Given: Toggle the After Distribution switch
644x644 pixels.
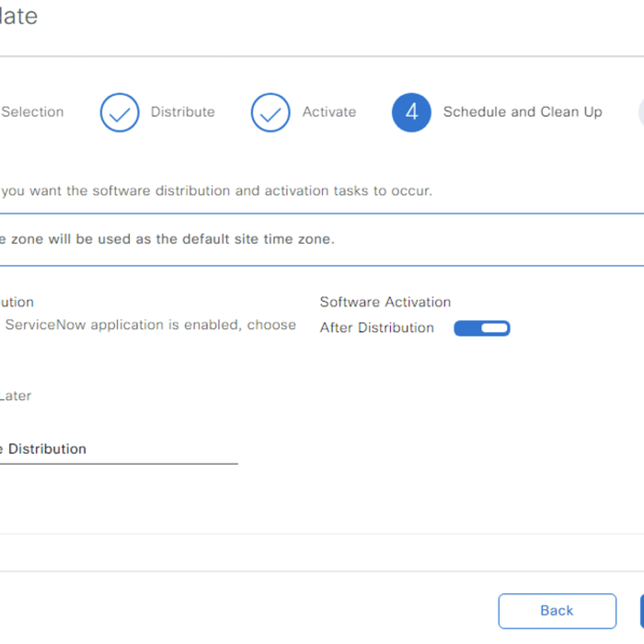Looking at the screenshot, I should click(482, 328).
